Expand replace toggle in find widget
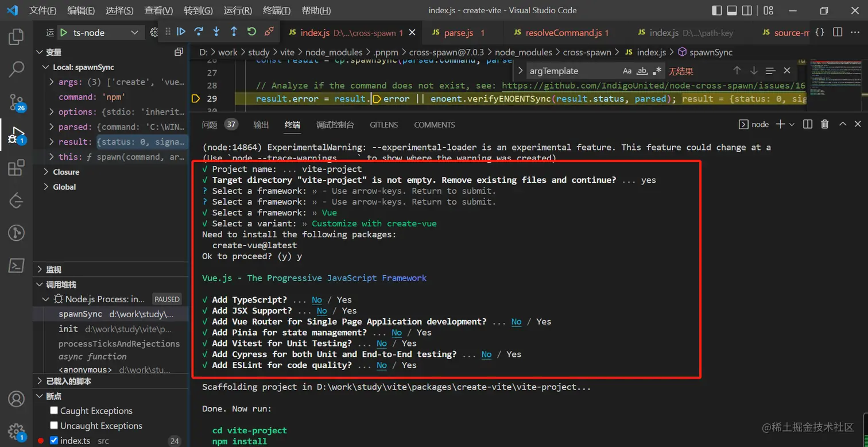Screen dimensions: 868x447 tap(520, 71)
